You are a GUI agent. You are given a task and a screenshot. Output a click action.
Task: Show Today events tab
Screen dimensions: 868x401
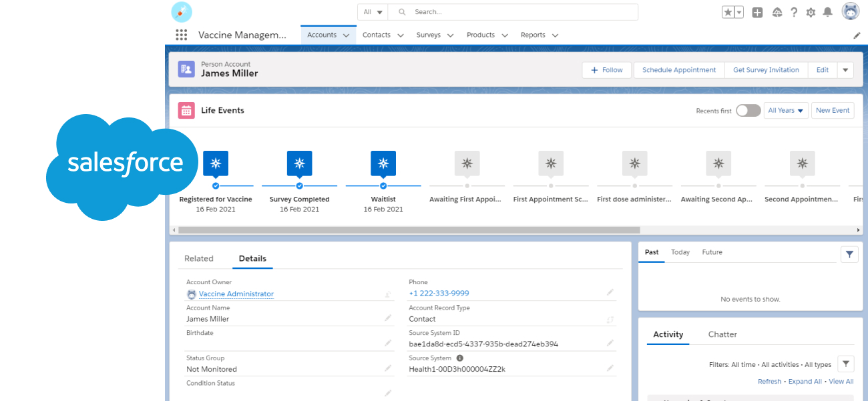tap(680, 252)
